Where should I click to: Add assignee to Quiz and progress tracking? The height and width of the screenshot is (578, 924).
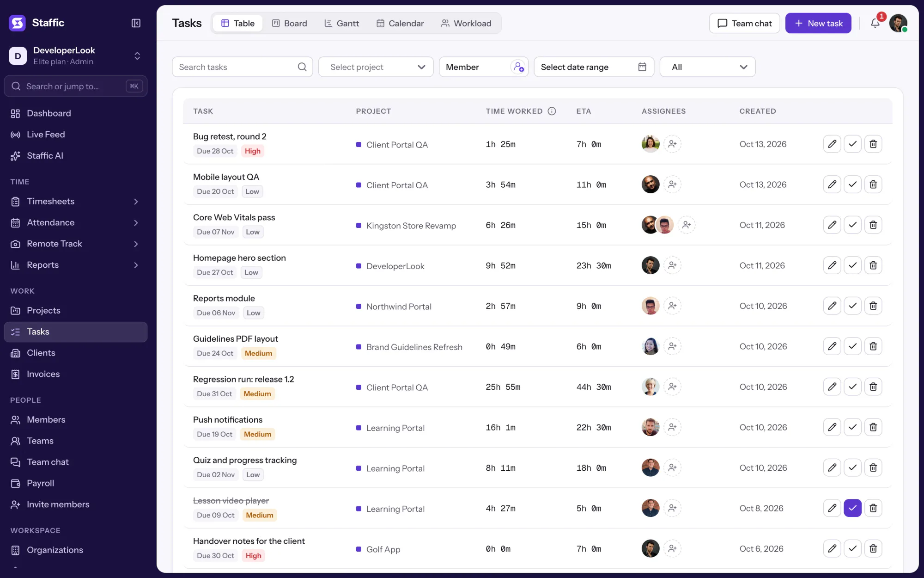pos(673,467)
